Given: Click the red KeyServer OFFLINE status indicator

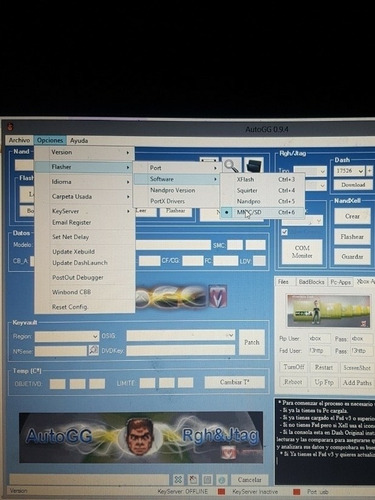Looking at the screenshot, I should click(221, 492).
